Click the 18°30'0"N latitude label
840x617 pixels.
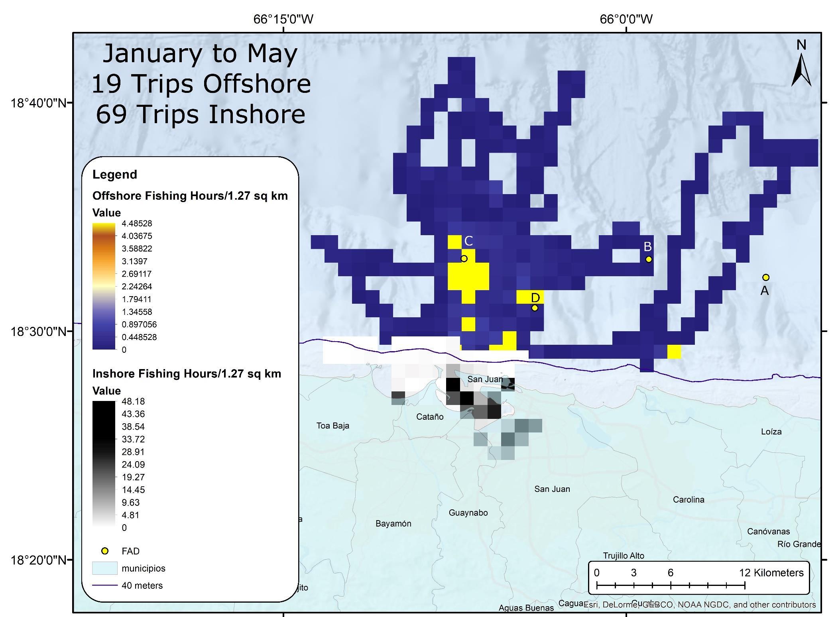[38, 332]
